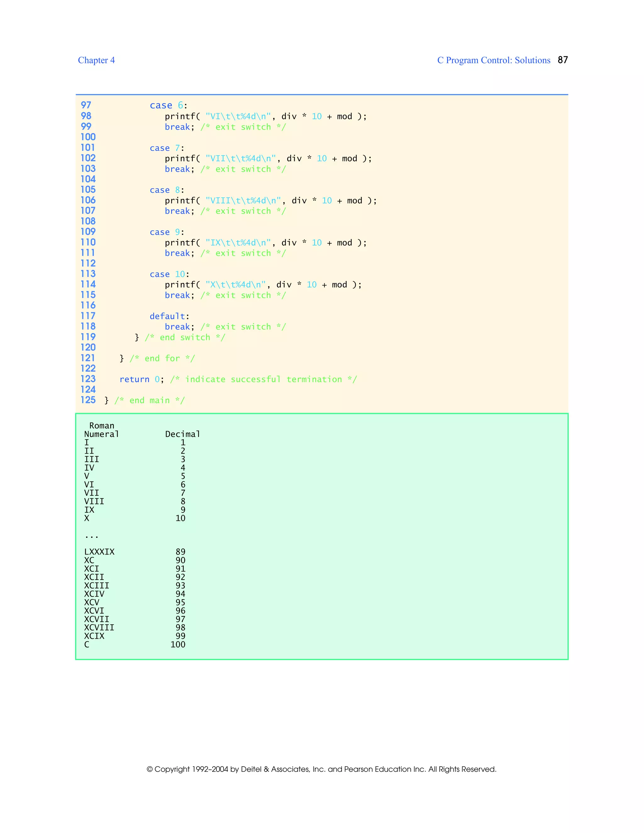644x833 pixels.
Task: Click the 'return 0;' statement
Action: pyautogui.click(x=142, y=379)
